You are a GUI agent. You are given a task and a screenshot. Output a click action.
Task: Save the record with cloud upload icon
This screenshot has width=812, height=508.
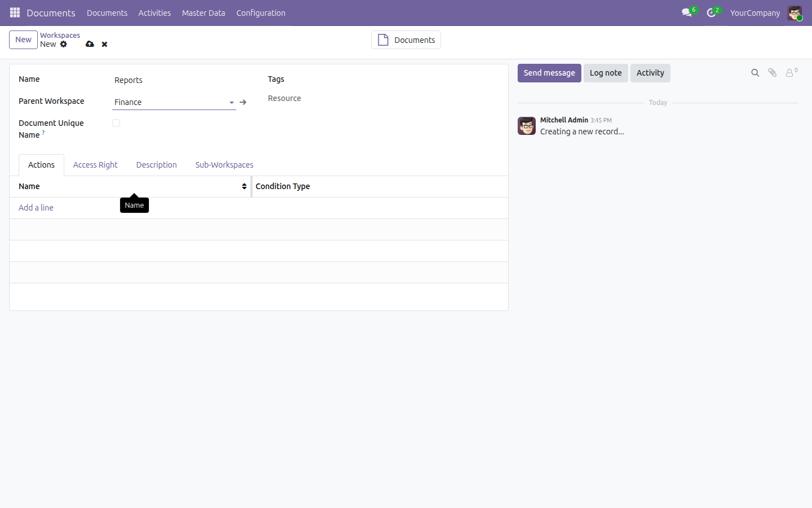point(90,44)
